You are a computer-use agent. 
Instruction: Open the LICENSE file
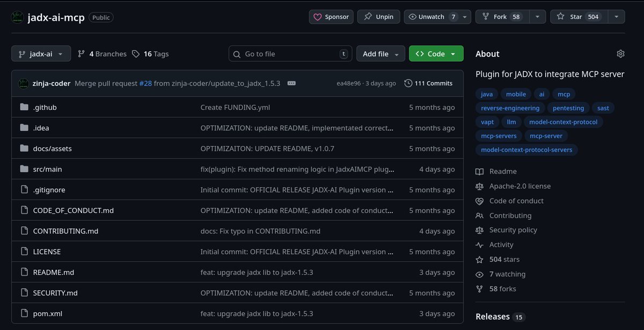point(47,252)
